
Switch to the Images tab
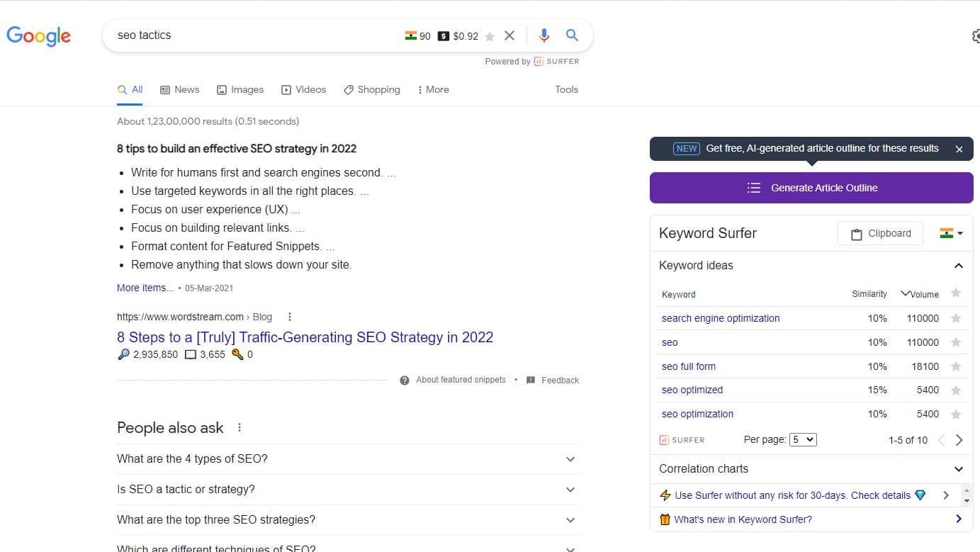pyautogui.click(x=240, y=89)
